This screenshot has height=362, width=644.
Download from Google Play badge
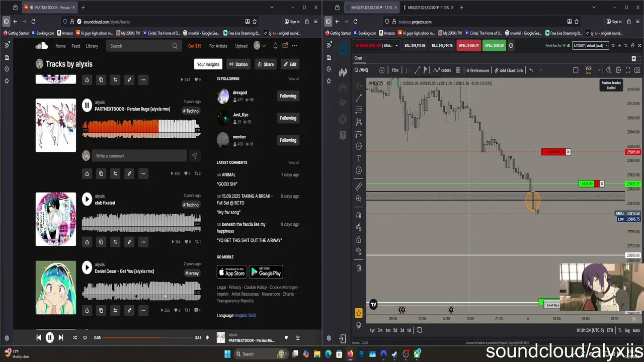[x=266, y=272]
